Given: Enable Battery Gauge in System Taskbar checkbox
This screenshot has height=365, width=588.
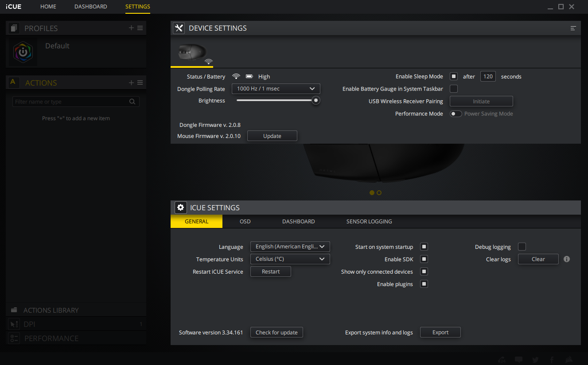Looking at the screenshot, I should [x=454, y=89].
